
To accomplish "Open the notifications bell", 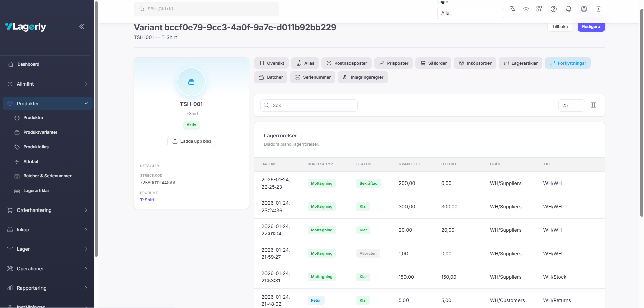I will [x=569, y=9].
